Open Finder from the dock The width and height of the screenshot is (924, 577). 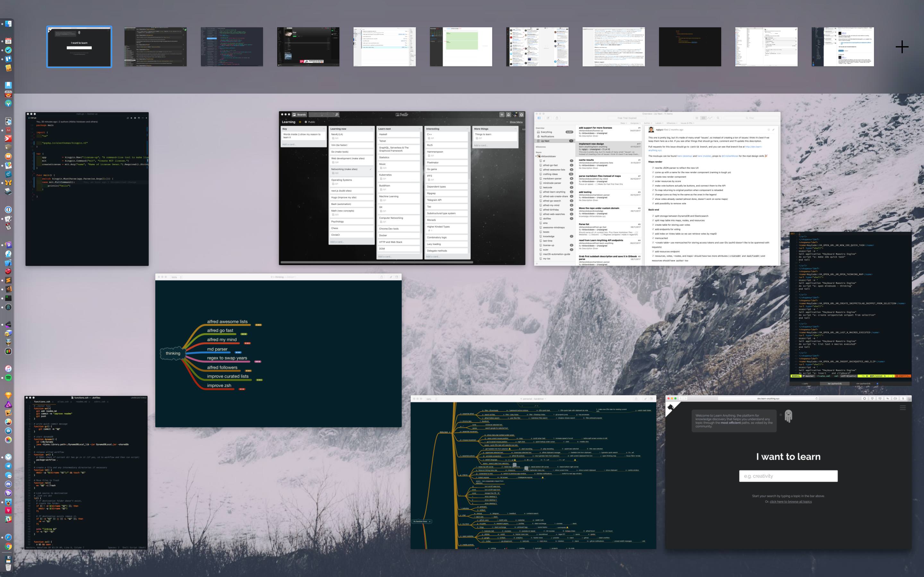click(x=8, y=24)
